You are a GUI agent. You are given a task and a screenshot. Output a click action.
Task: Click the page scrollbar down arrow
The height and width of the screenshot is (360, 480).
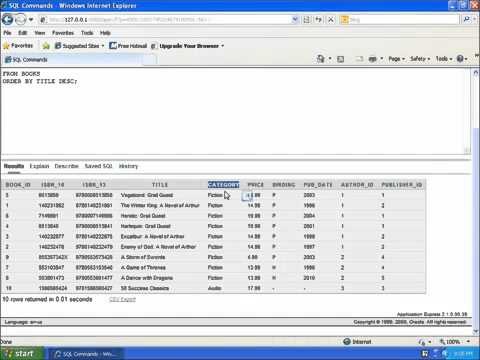click(476, 331)
